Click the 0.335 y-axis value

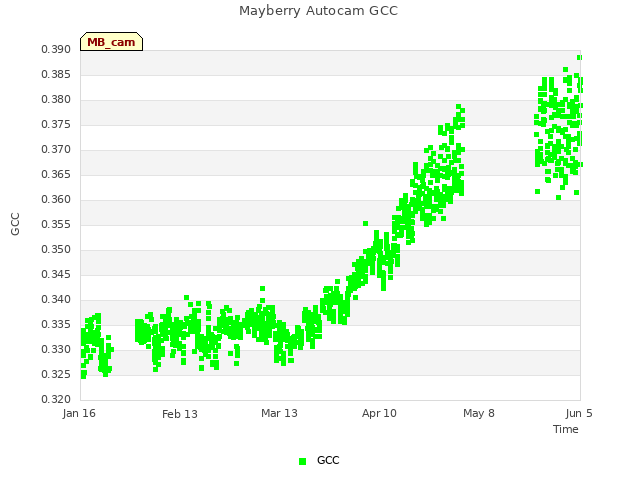[x=56, y=324]
